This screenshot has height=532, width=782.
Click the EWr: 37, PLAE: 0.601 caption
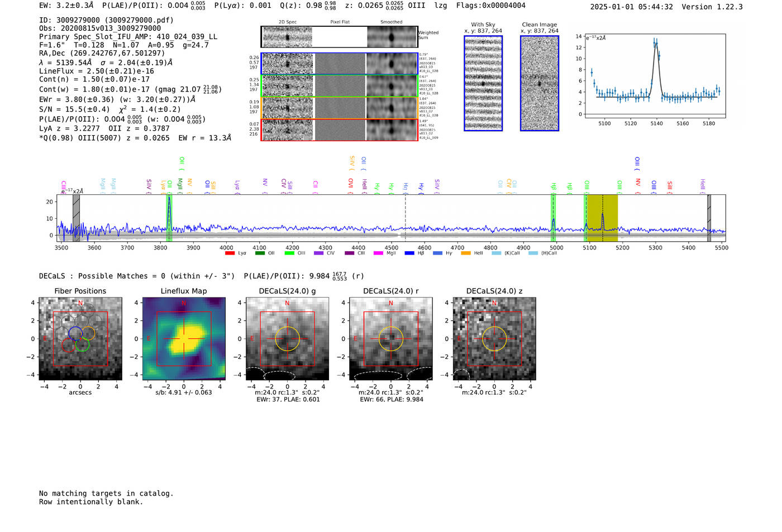coord(288,400)
